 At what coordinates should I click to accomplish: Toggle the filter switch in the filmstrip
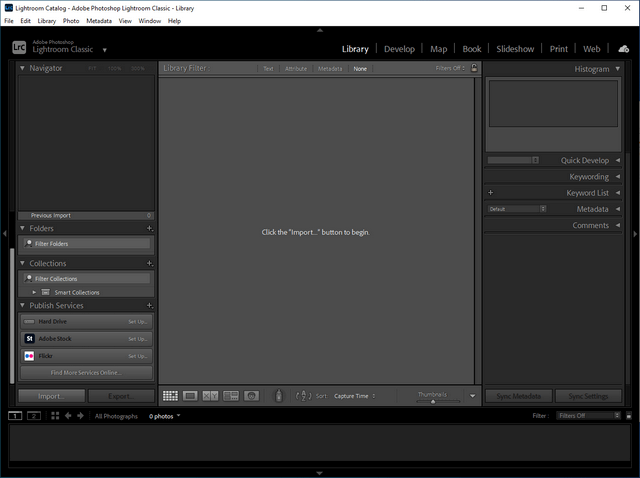[x=616, y=415]
